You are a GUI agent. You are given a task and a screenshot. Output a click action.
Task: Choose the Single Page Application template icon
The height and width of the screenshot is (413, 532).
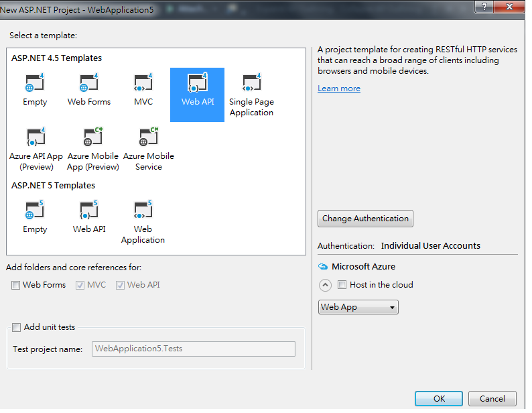pyautogui.click(x=251, y=82)
